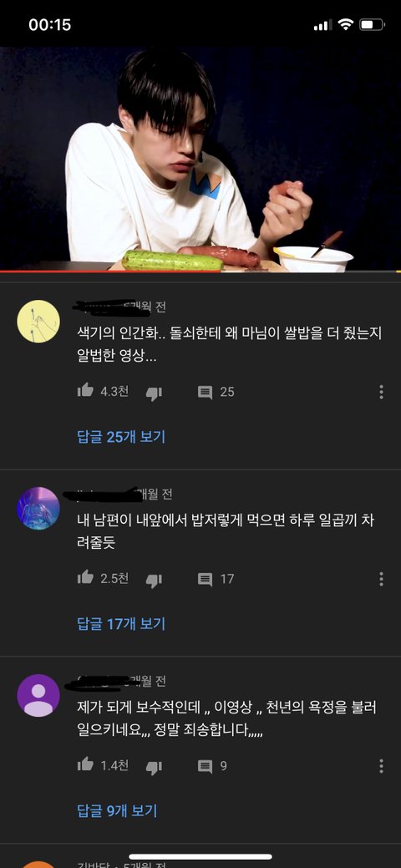
Task: Open more options for the 4.3천-like comment
Action: [381, 392]
